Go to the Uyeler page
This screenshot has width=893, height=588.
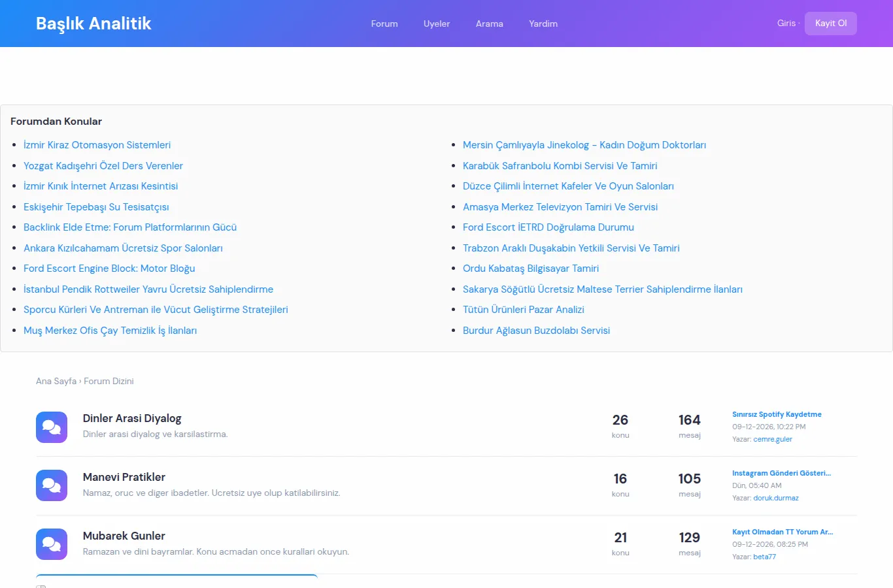tap(437, 24)
